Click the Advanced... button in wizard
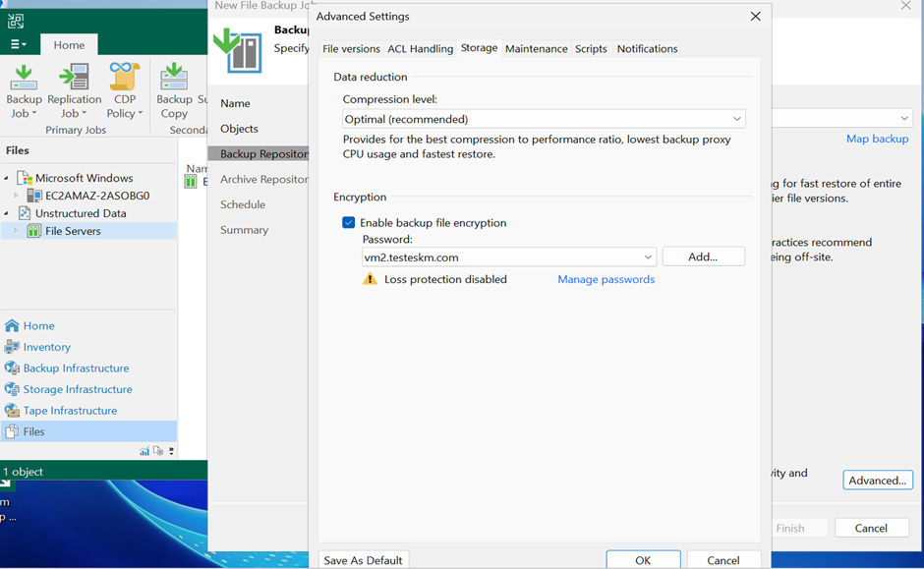This screenshot has height=569, width=924. click(878, 480)
